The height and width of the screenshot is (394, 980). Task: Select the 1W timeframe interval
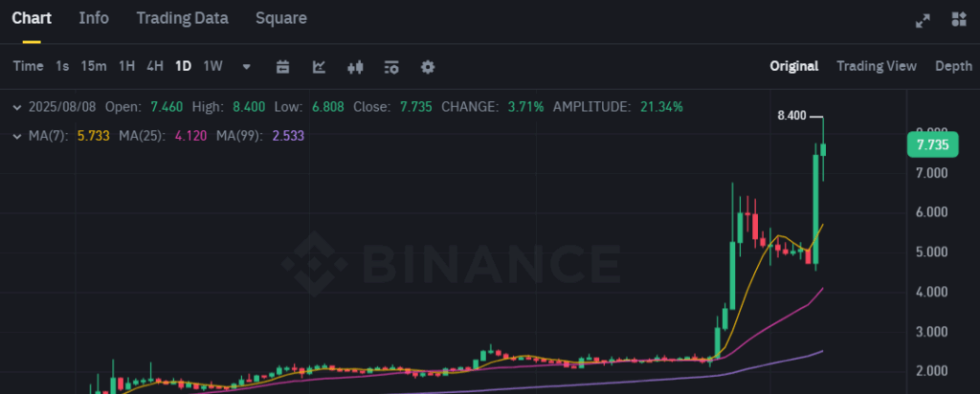[213, 66]
